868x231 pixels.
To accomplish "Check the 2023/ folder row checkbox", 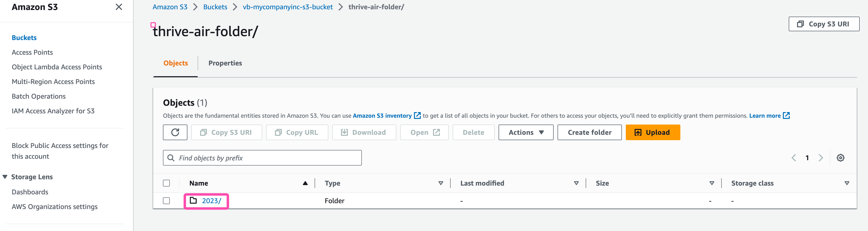I will pyautogui.click(x=166, y=201).
